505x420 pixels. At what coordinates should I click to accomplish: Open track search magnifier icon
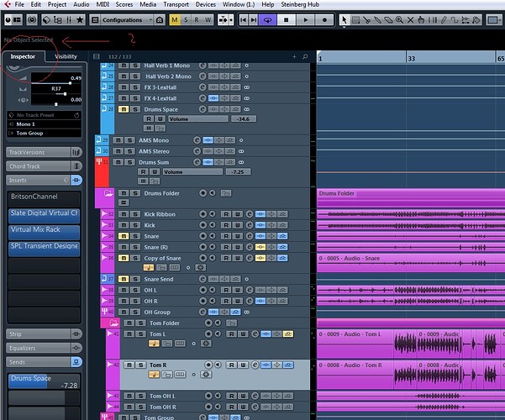point(305,56)
